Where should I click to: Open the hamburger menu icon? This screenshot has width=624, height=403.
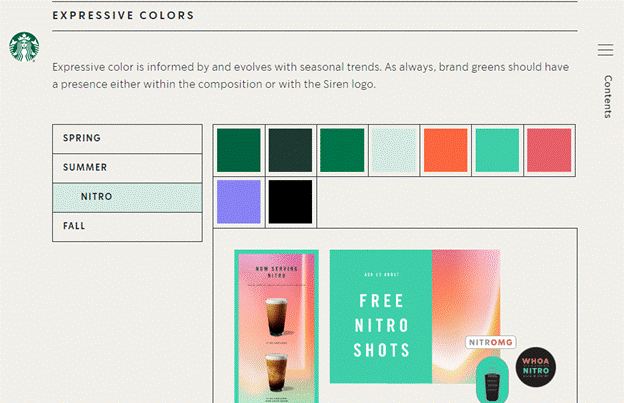[x=605, y=50]
